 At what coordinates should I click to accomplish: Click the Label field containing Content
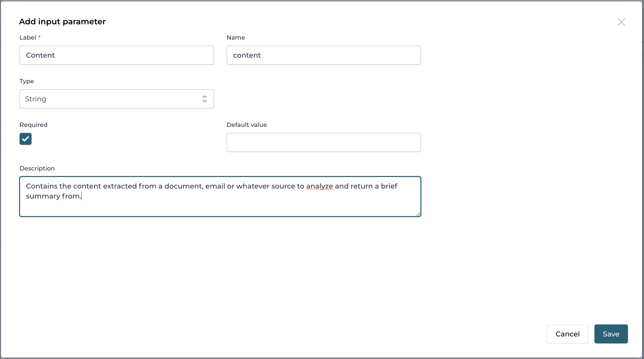click(117, 55)
